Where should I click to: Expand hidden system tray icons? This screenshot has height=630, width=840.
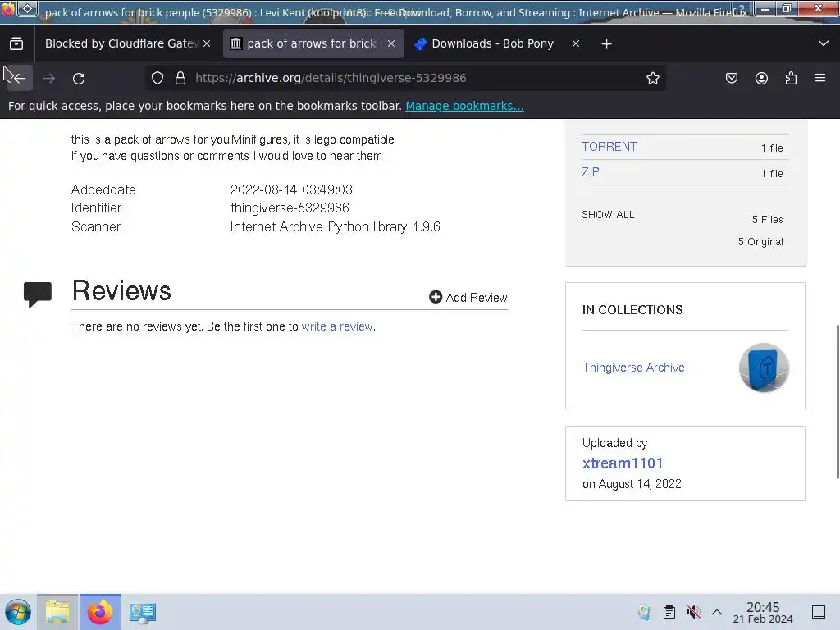pyautogui.click(x=717, y=612)
